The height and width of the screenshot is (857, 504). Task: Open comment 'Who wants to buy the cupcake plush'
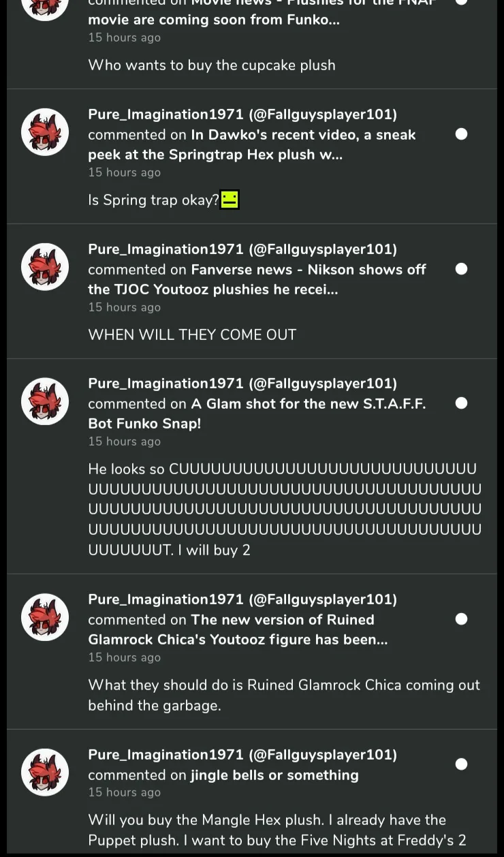pyautogui.click(x=212, y=65)
